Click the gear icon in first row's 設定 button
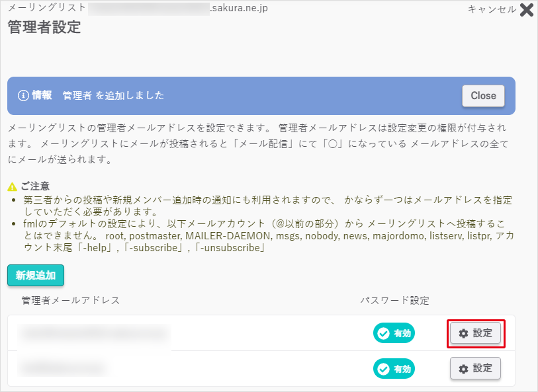This screenshot has height=392, width=538. [x=463, y=333]
